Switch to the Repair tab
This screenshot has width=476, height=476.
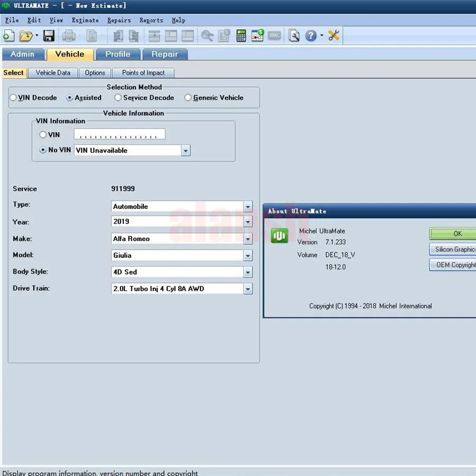[x=164, y=54]
